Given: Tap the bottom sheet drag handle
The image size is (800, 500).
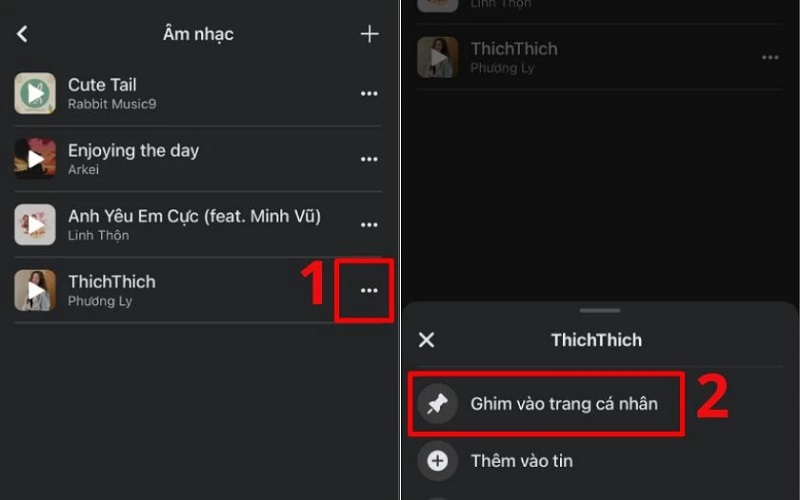Looking at the screenshot, I should (x=599, y=310).
